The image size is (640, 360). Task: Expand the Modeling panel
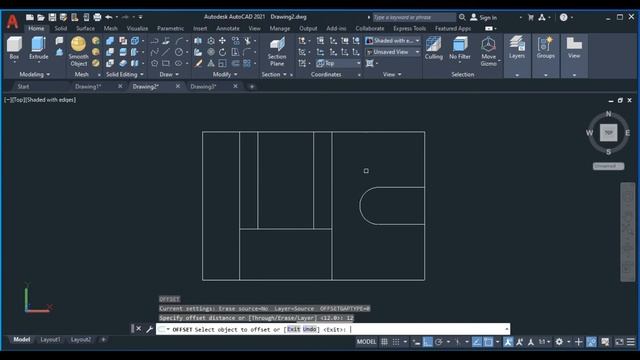pyautogui.click(x=35, y=74)
